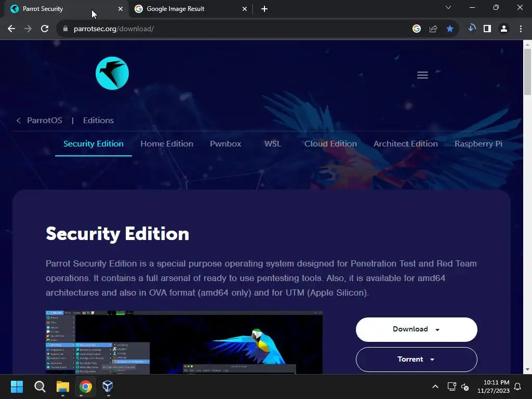
Task: Click the network tray icon
Action: coord(451,387)
